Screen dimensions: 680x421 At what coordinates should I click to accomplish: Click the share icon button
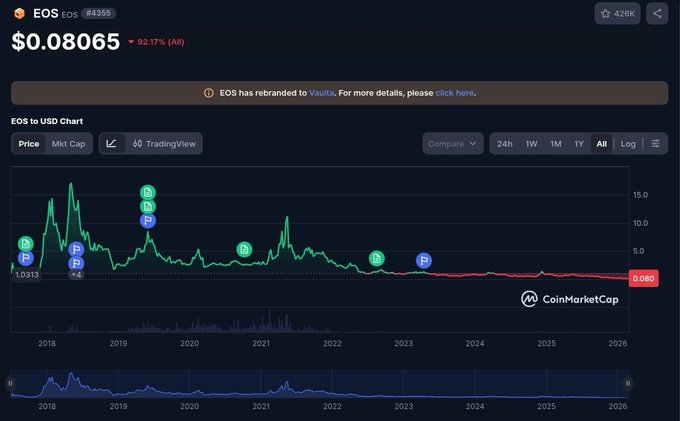(x=657, y=13)
